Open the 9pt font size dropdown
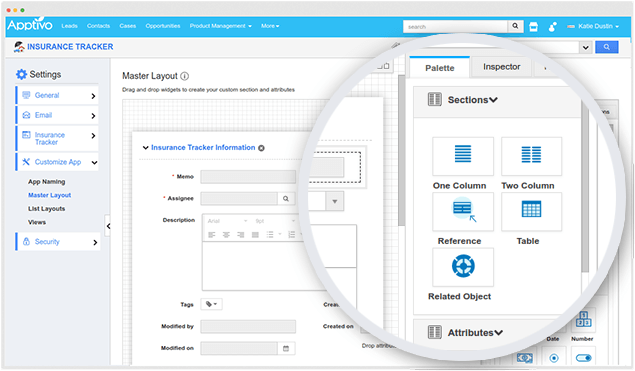Image resolution: width=635 pixels, height=371 pixels. (x=275, y=221)
